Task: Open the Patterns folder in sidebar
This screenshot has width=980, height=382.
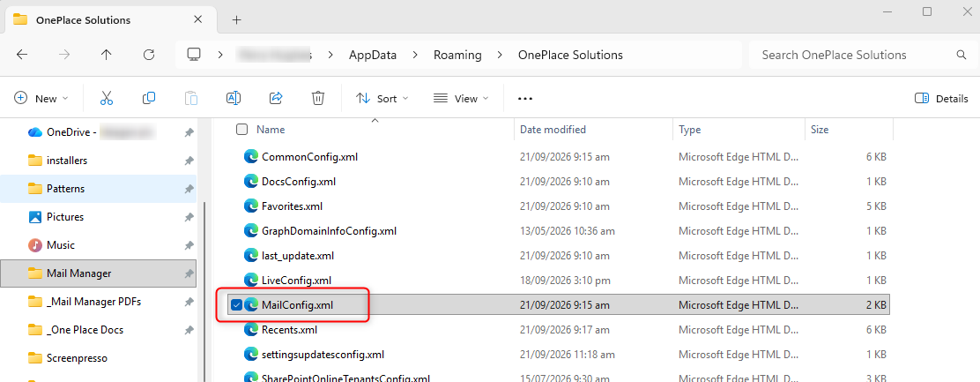Action: [x=99, y=189]
